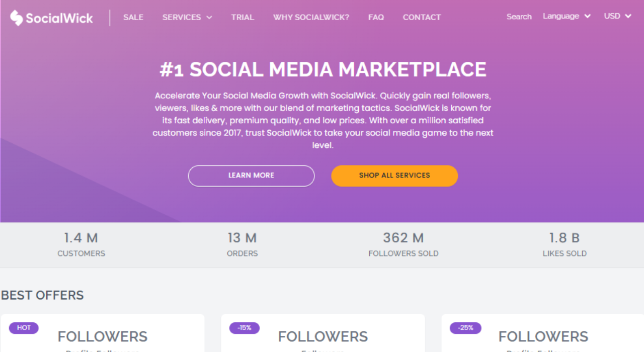
Task: Open the TRIAL page
Action: (x=243, y=17)
